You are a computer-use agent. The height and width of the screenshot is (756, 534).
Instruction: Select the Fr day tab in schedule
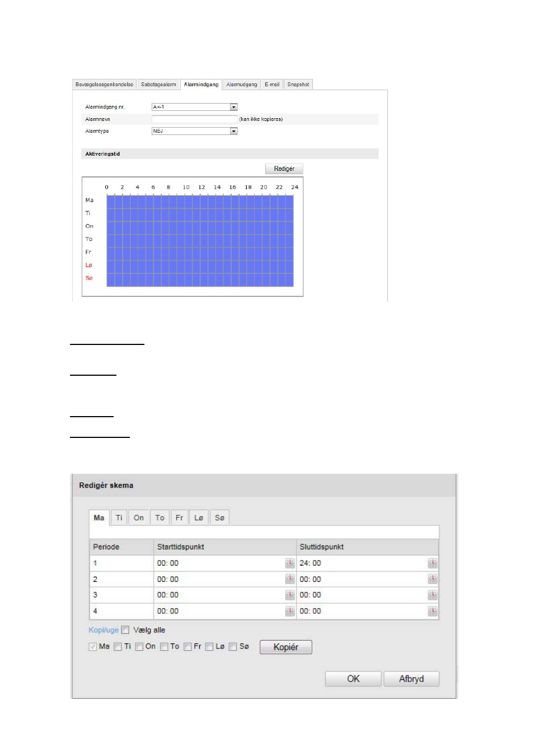[x=179, y=518]
